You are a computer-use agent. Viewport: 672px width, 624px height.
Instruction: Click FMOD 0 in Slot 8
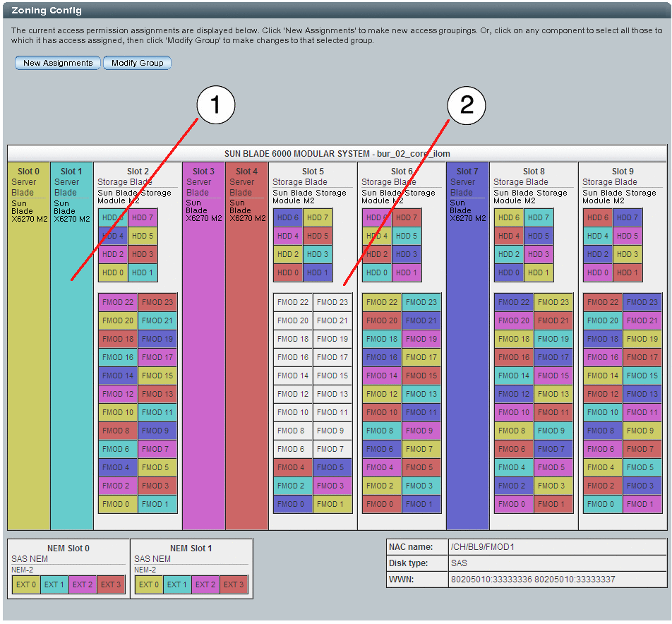[x=514, y=505]
